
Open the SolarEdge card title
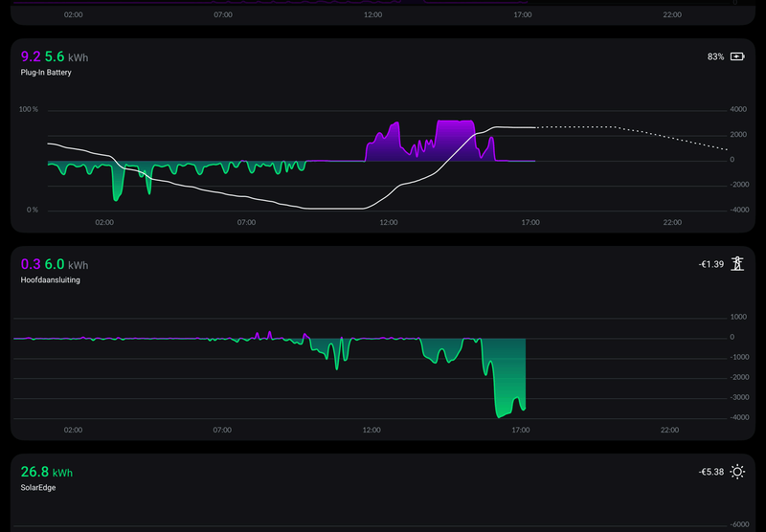click(38, 488)
